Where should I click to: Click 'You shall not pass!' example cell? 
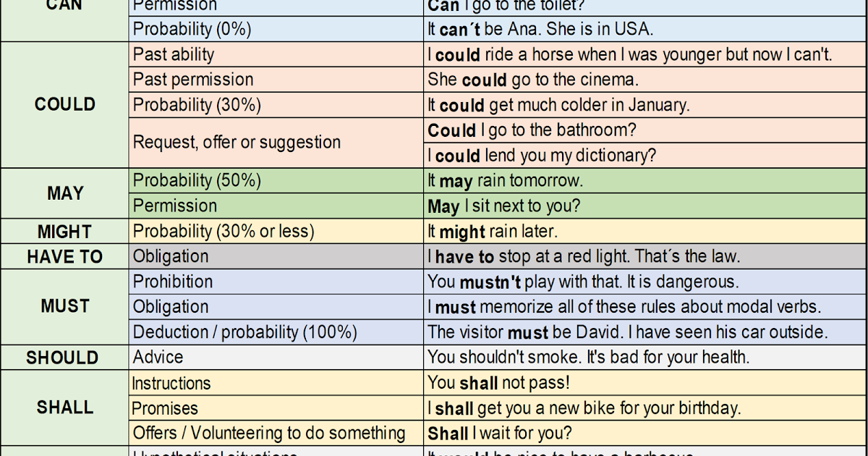coord(645,383)
